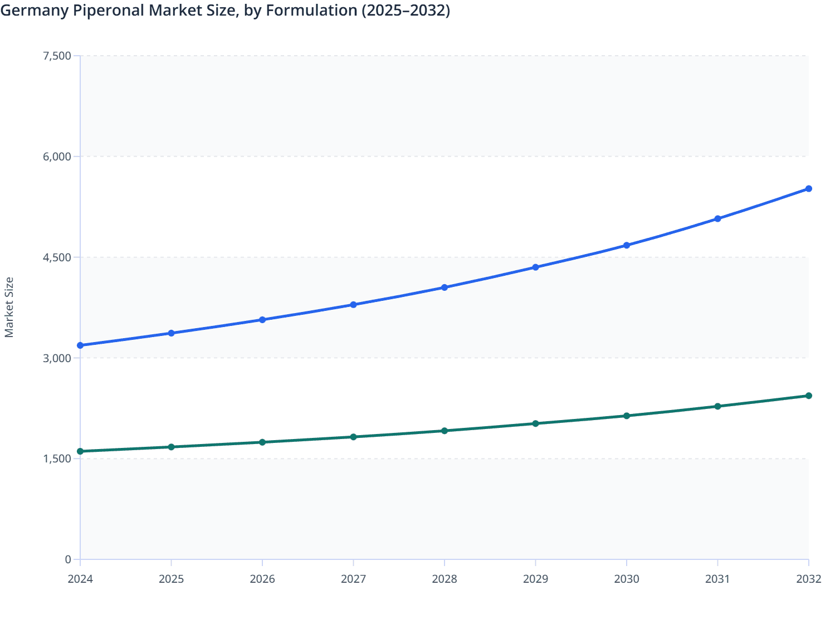Image resolution: width=840 pixels, height=624 pixels.
Task: Click the Market Size axis title
Action: tap(9, 305)
